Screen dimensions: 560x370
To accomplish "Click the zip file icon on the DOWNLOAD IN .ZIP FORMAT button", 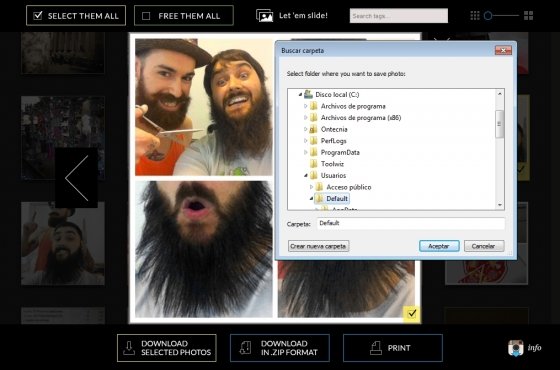I will pyautogui.click(x=245, y=348).
